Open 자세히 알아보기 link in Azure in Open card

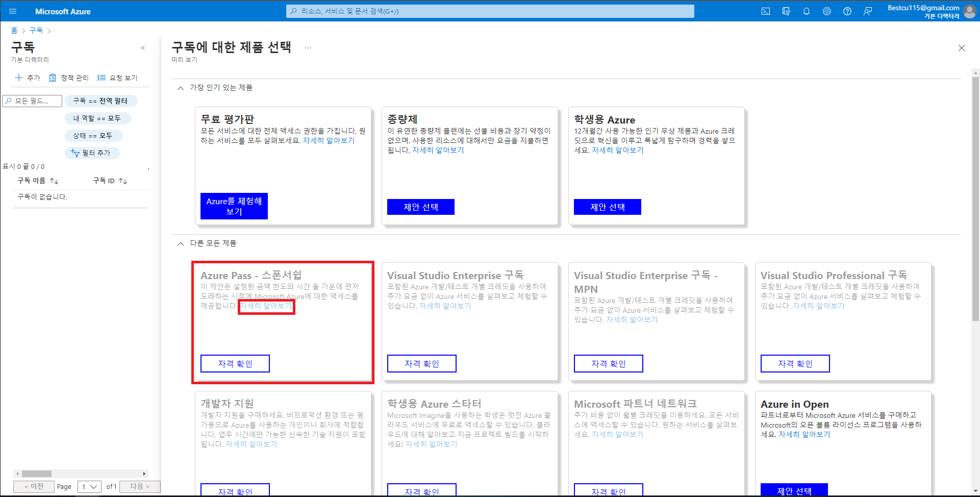805,434
